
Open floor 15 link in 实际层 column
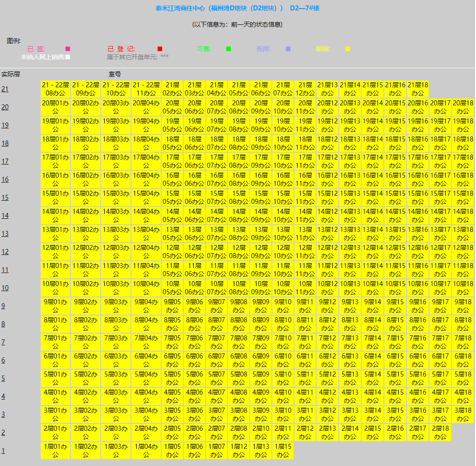pos(5,198)
